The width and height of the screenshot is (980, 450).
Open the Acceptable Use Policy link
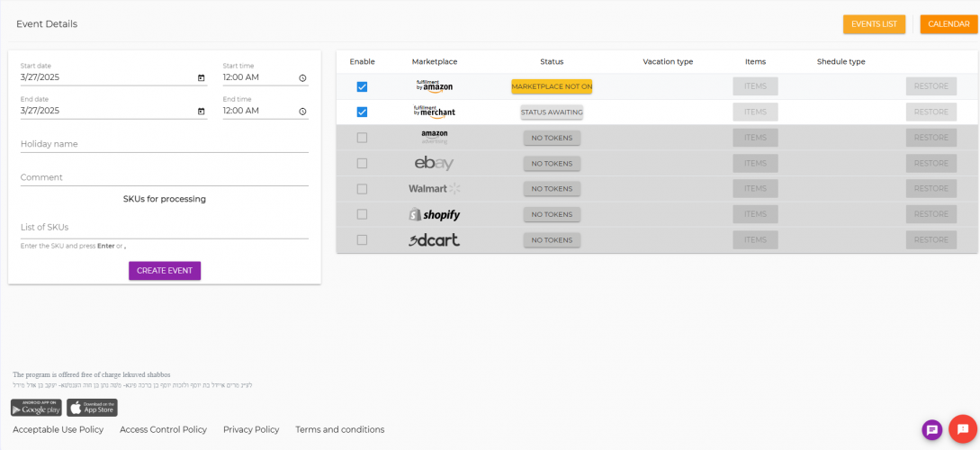pos(58,430)
